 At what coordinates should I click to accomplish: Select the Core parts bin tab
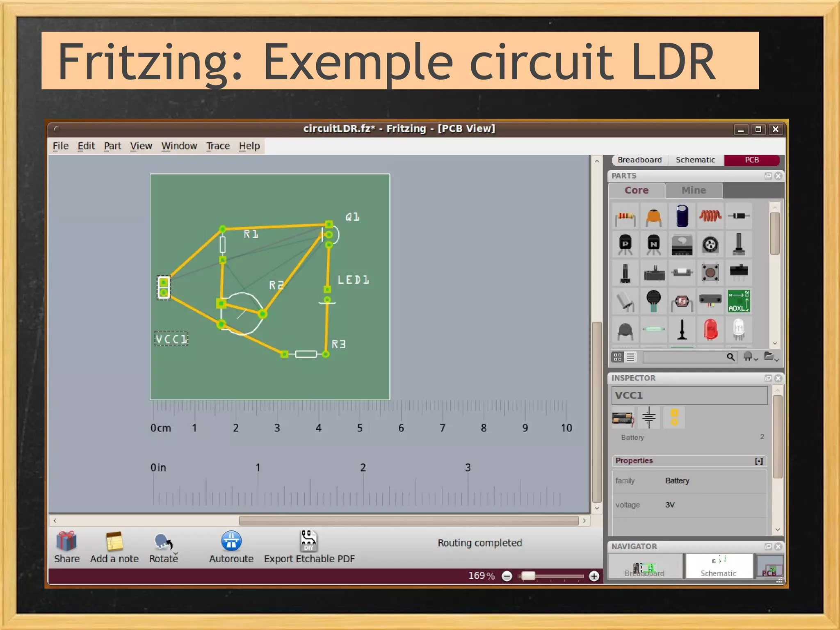click(x=637, y=190)
